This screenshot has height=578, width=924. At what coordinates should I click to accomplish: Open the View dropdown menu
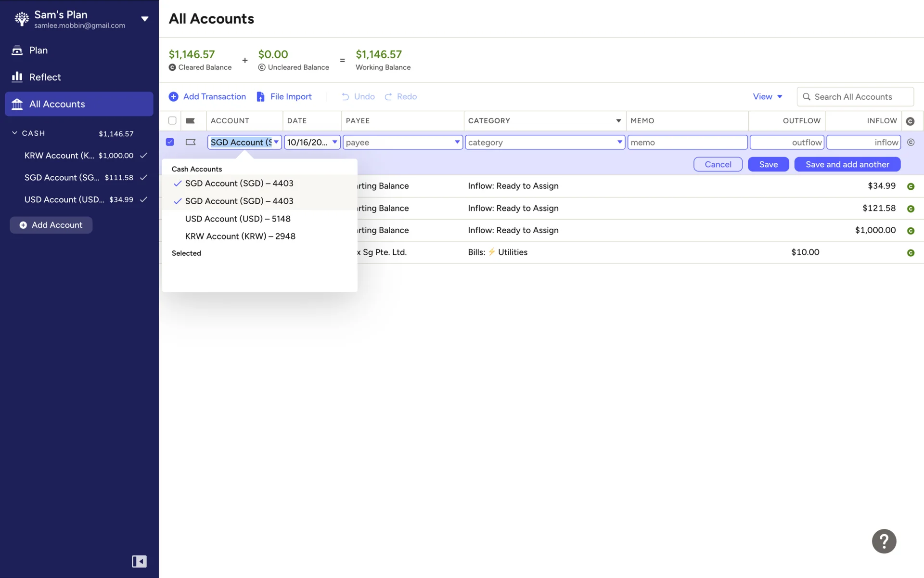[x=767, y=97]
